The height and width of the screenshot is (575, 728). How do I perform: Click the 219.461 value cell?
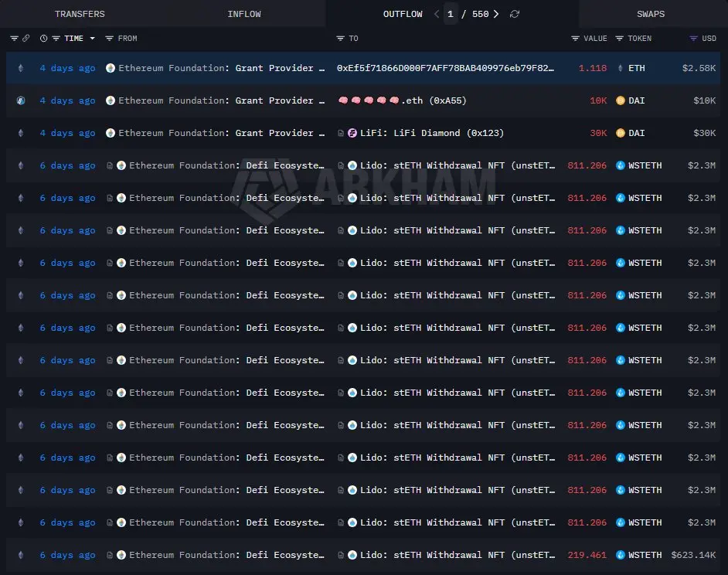click(x=587, y=555)
